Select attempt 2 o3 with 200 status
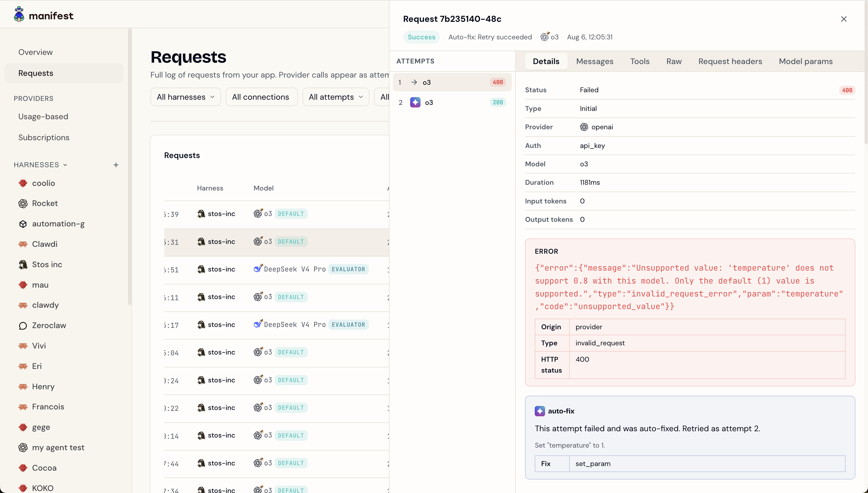Screen dimensions: 868x493 [x=452, y=102]
